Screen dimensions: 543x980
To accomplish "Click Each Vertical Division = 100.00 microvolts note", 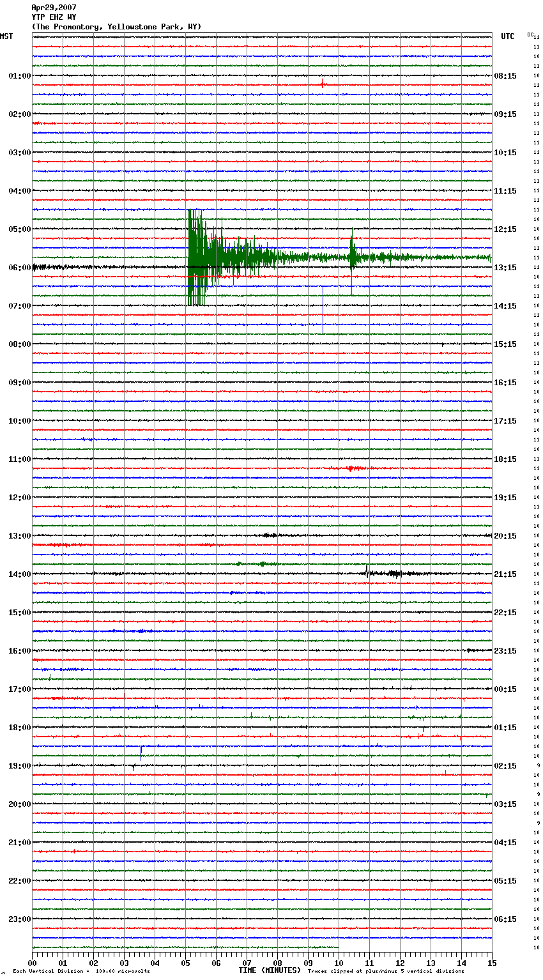I will [x=82, y=972].
